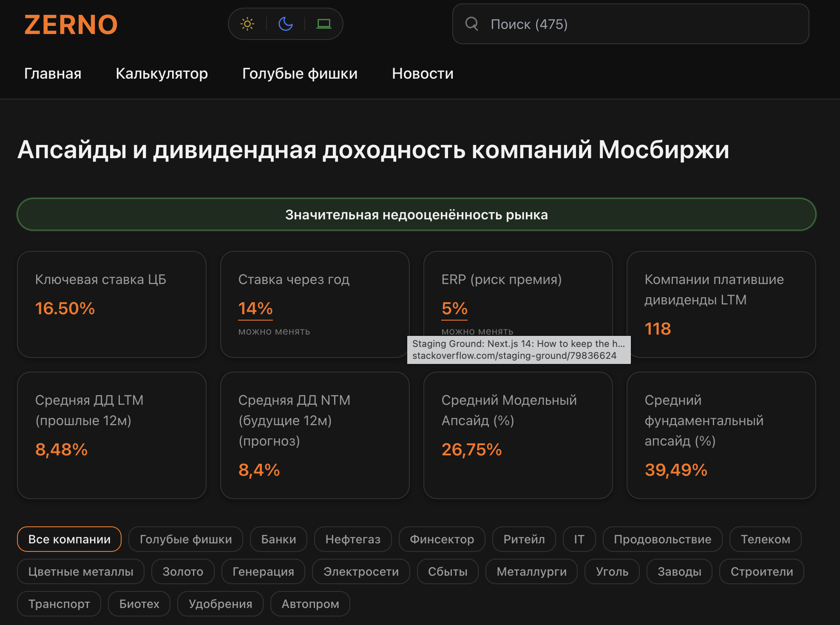Click the ZERNO logo
The image size is (840, 625).
(71, 24)
